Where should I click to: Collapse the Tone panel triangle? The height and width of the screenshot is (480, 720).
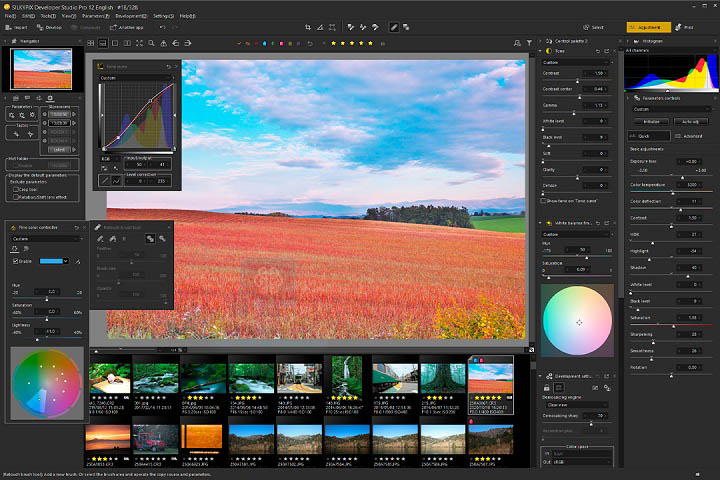[x=540, y=51]
